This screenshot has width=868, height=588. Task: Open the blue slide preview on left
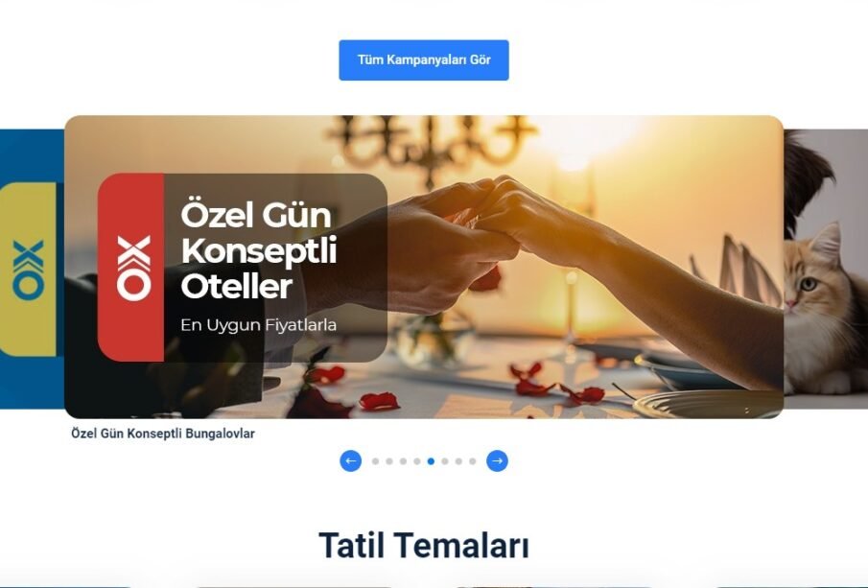[32, 270]
